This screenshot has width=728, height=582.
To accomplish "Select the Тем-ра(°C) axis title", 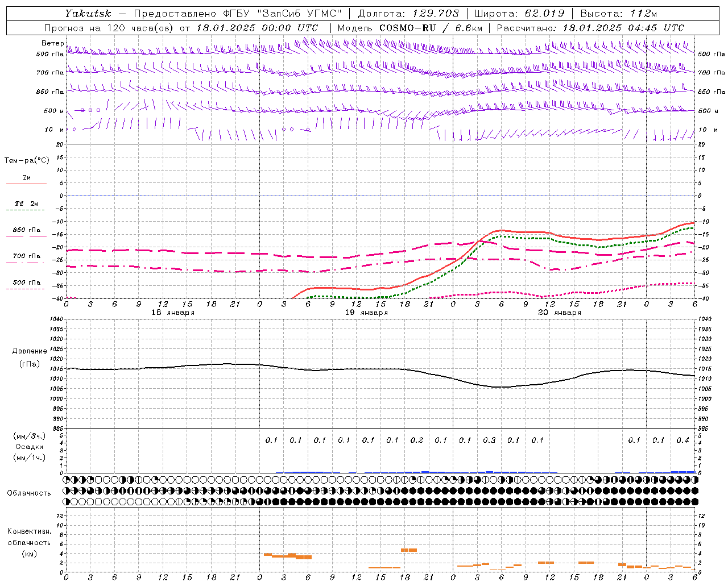I will coord(27,161).
